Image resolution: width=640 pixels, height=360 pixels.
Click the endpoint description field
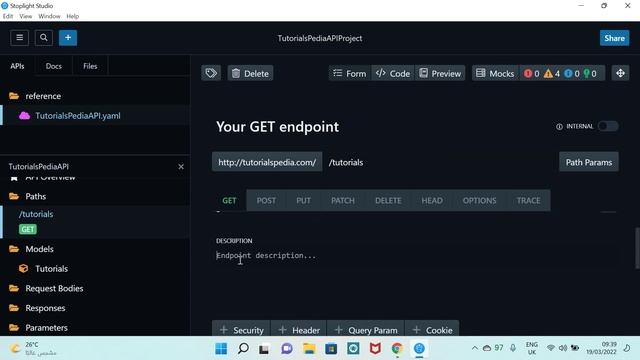(x=416, y=256)
